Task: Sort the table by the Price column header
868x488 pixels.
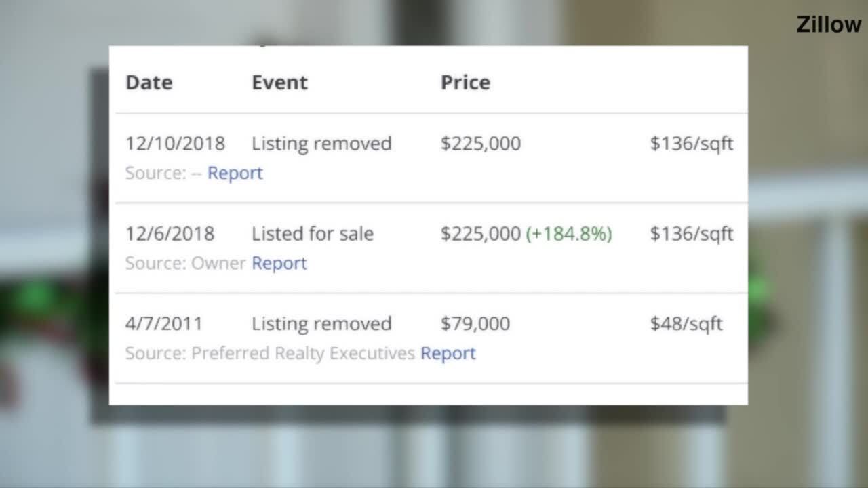Action: click(x=465, y=82)
